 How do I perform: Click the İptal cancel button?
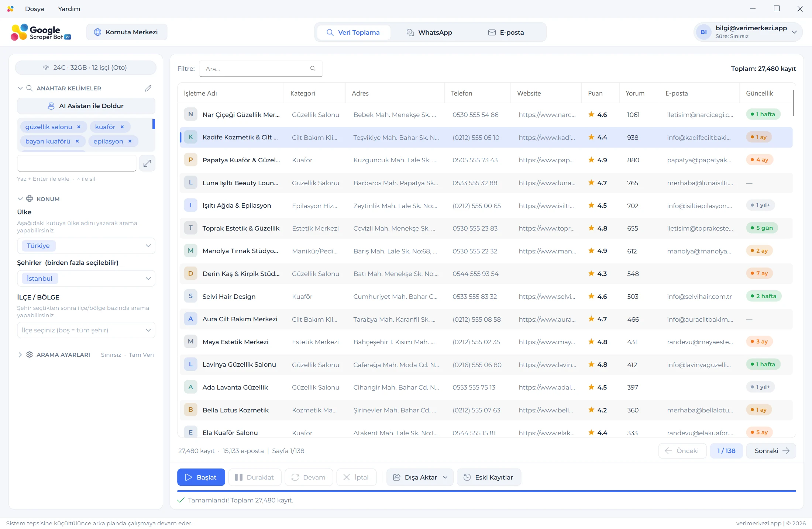tap(356, 477)
